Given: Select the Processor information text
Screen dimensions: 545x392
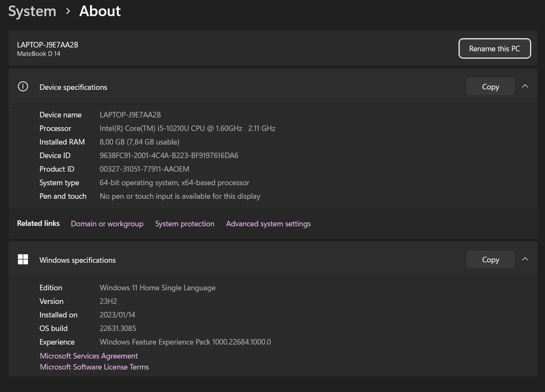Looking at the screenshot, I should coord(187,128).
